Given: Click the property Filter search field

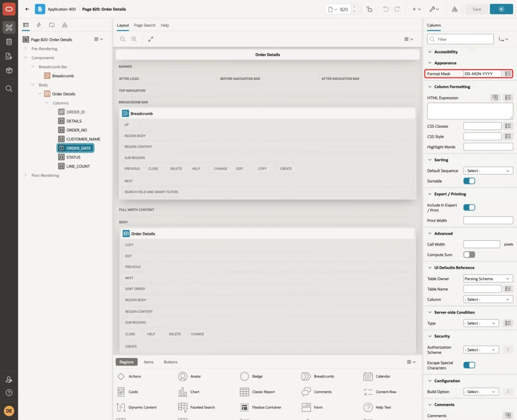Looking at the screenshot, I should tap(460, 39).
